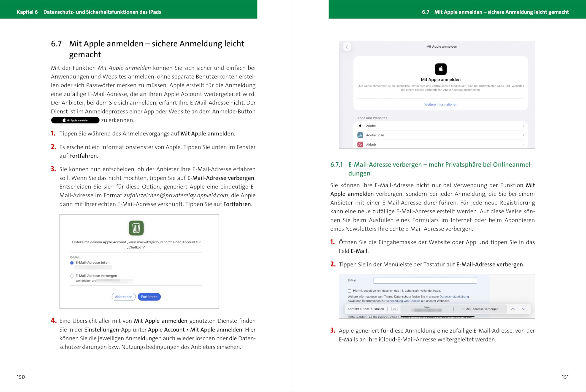Select the Airbnb list row label
This screenshot has height=392, width=586.
click(x=371, y=145)
